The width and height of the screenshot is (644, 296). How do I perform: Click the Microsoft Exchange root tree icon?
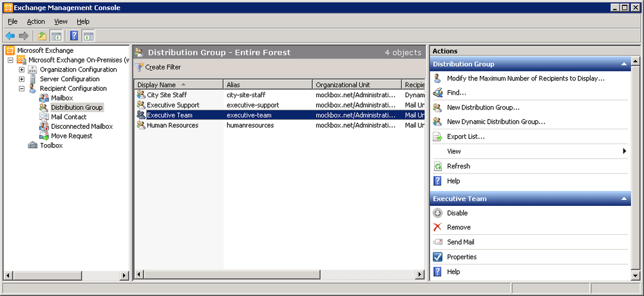pyautogui.click(x=10, y=50)
